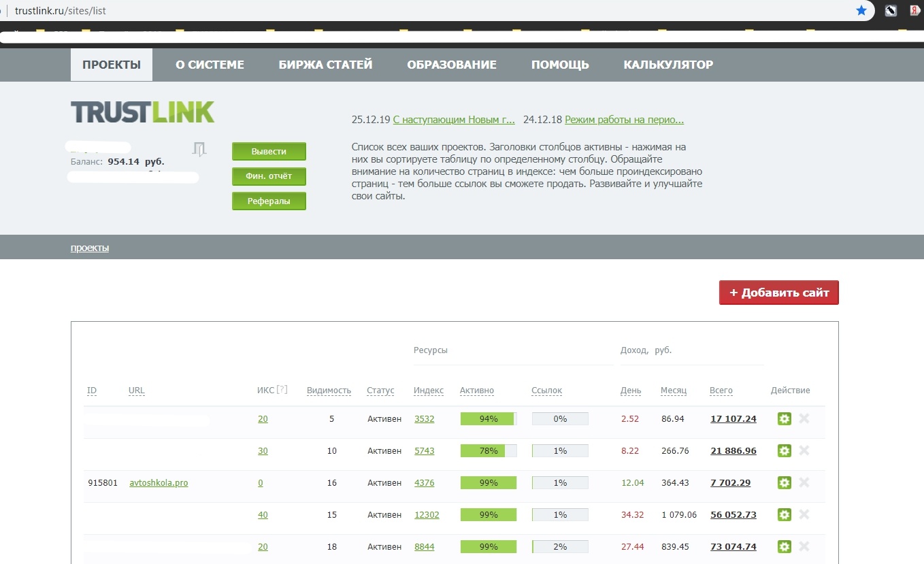Click the 94% active progress bar

(x=489, y=418)
